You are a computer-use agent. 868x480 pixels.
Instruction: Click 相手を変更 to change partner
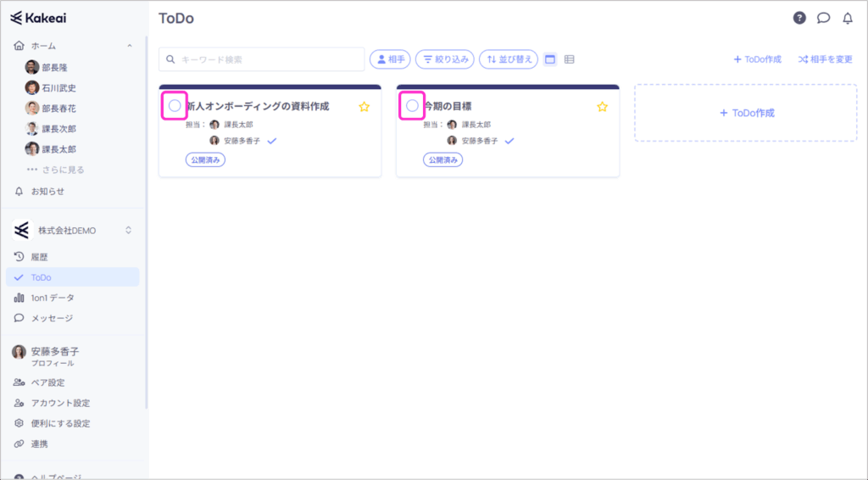pos(825,59)
